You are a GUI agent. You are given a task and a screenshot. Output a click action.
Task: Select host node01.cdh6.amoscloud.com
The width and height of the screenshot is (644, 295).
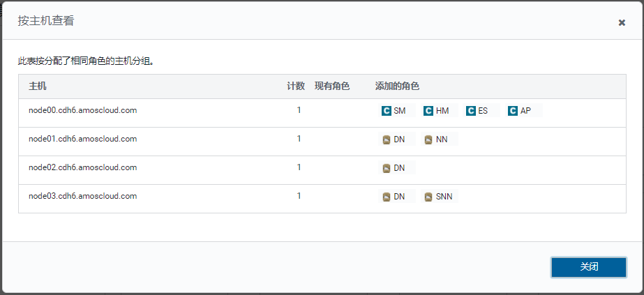click(82, 139)
